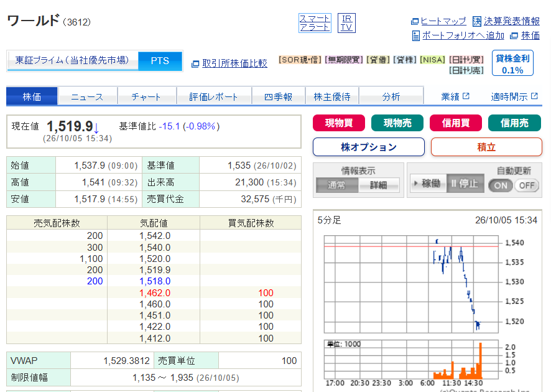Click the external link icon on 適時開示

pos(534,96)
